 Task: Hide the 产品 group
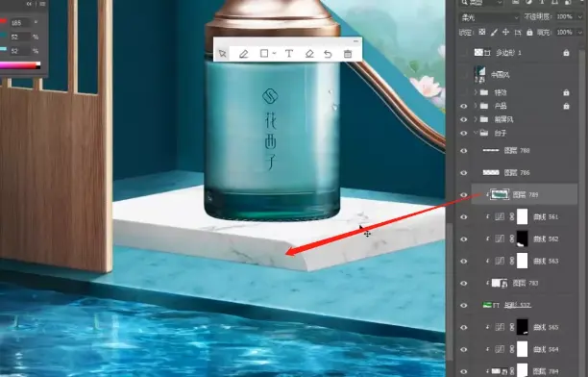point(464,106)
